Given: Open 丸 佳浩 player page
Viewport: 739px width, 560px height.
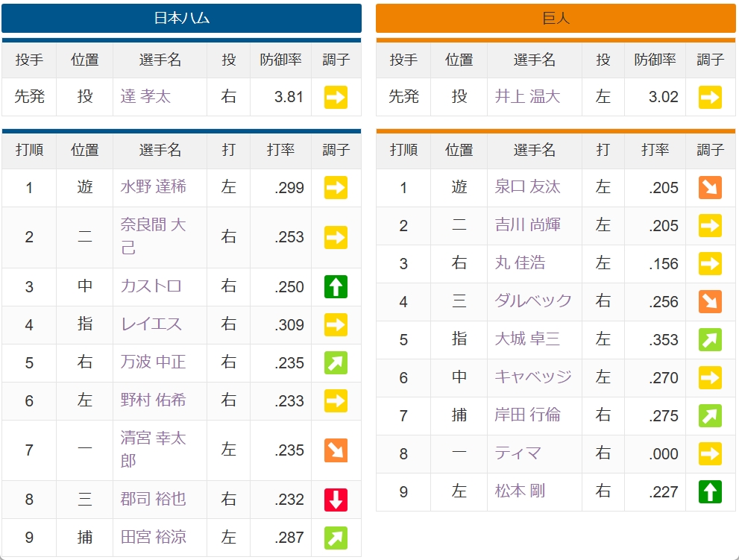Looking at the screenshot, I should click(520, 262).
